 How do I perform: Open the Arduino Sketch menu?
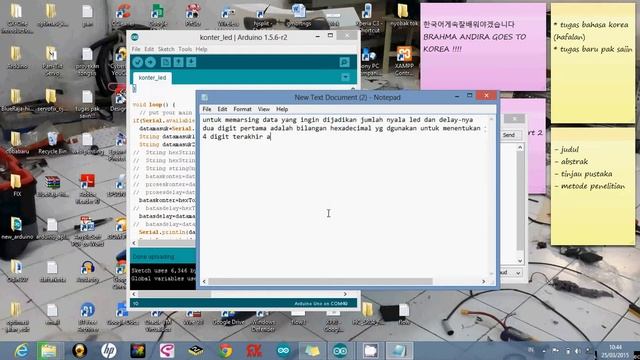pos(166,49)
